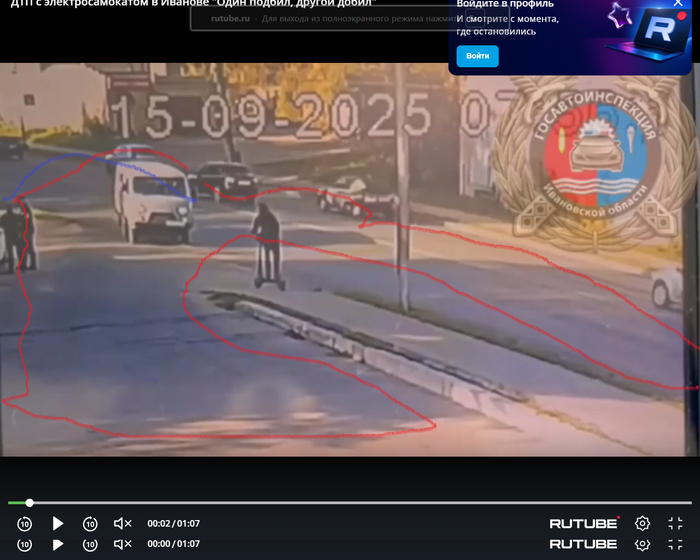
Task: Exit fullscreen using upper row icon
Action: pyautogui.click(x=676, y=524)
